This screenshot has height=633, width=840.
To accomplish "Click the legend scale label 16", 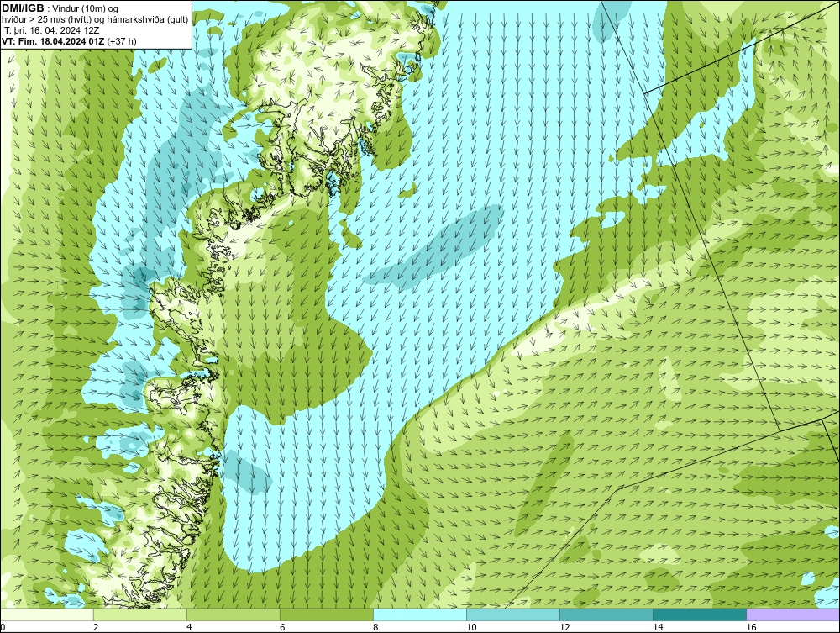I will pos(750,627).
